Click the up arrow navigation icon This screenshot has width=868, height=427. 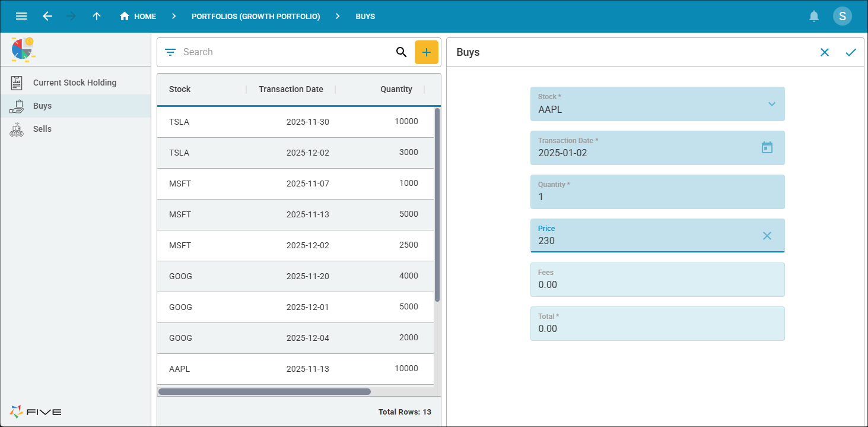(x=97, y=16)
